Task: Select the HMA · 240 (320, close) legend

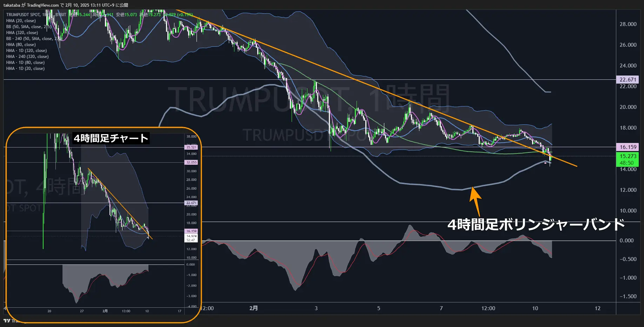Action: click(x=27, y=57)
